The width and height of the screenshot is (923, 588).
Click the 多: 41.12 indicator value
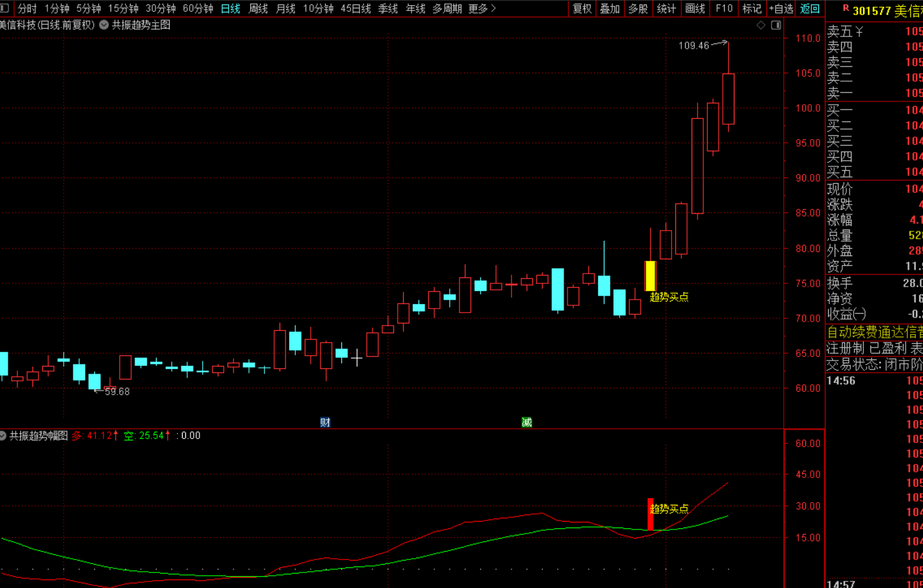[95, 435]
